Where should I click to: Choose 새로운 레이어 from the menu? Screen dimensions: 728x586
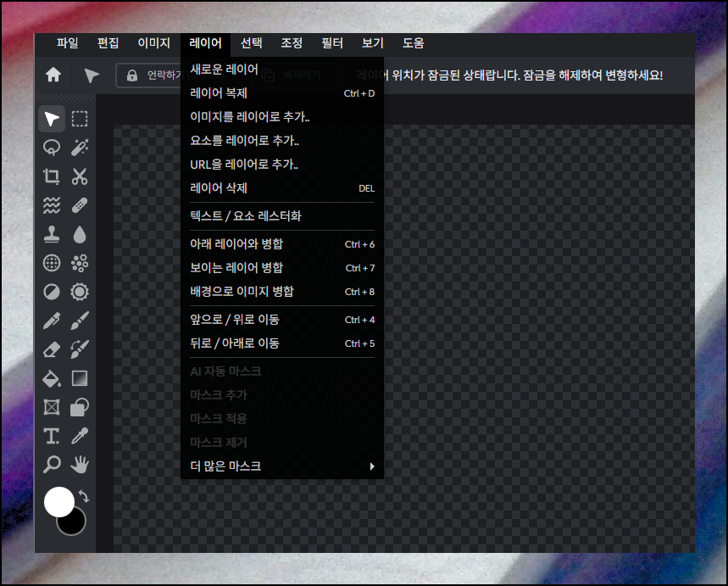(x=282, y=70)
